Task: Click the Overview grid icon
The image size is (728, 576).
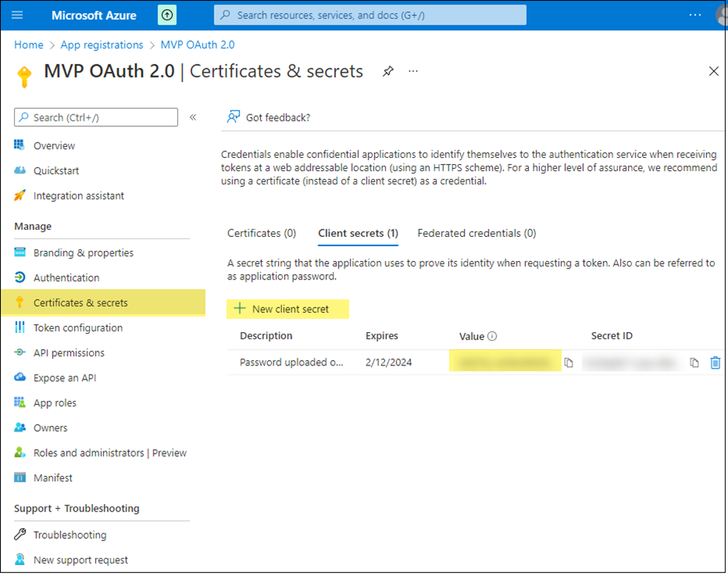Action: (19, 146)
